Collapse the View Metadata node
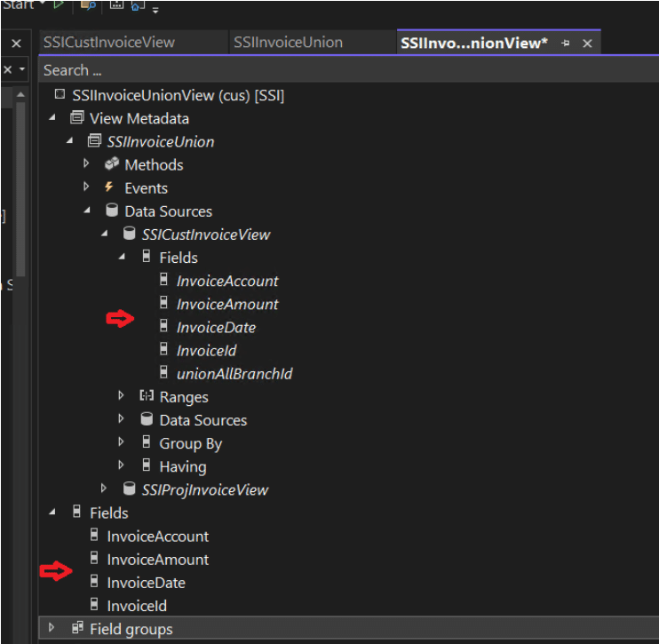 point(52,118)
